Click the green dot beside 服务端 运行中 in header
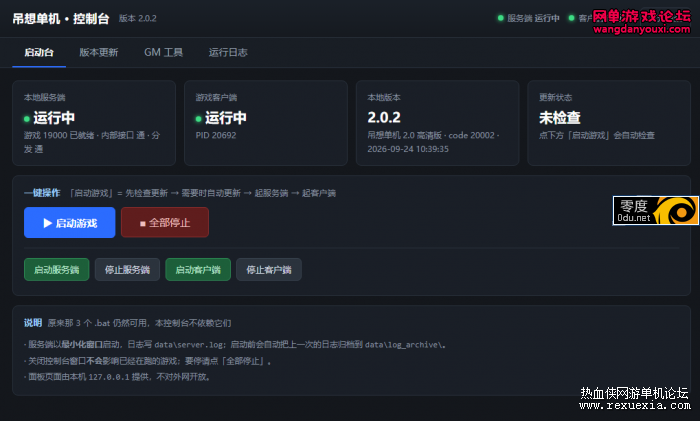700x421 pixels. pyautogui.click(x=500, y=18)
